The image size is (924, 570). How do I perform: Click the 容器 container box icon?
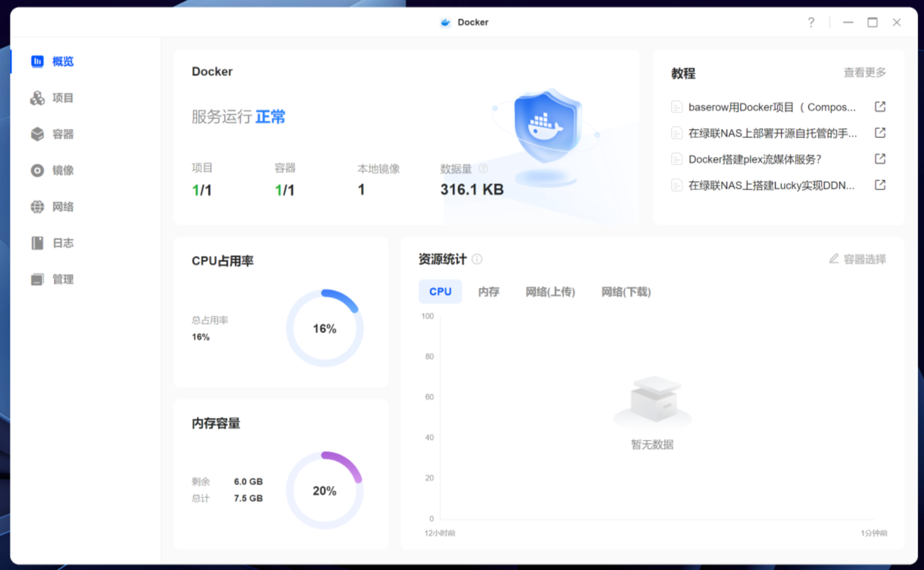[x=38, y=134]
